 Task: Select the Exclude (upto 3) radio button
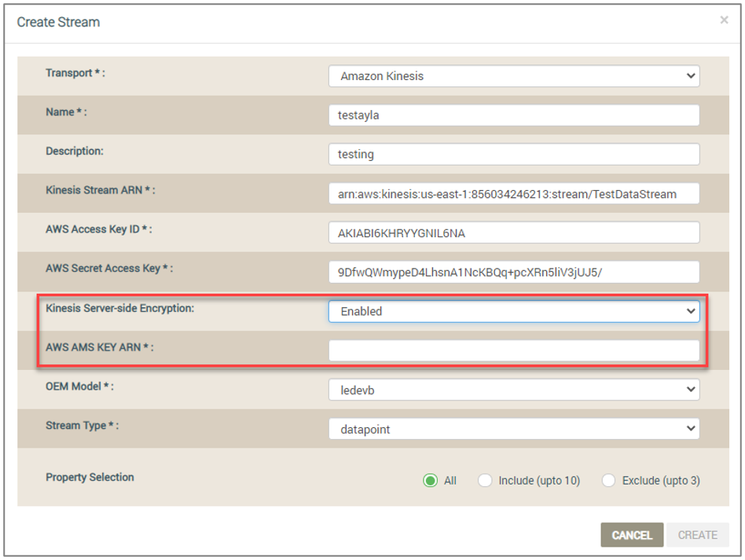(x=608, y=481)
